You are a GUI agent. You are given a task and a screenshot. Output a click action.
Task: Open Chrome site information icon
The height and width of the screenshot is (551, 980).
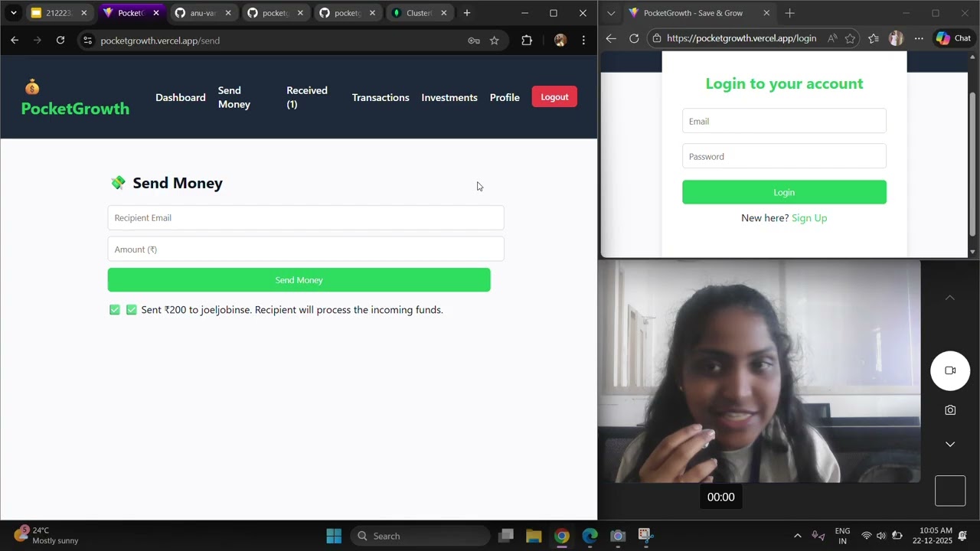pyautogui.click(x=87, y=41)
